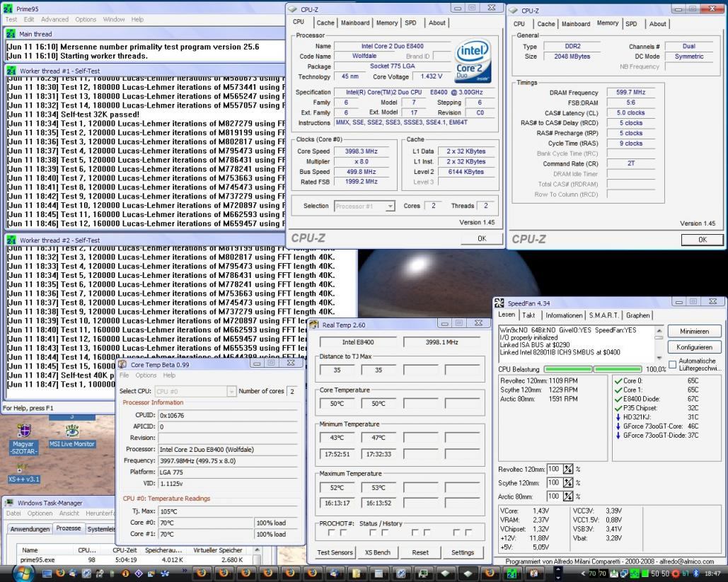Open the Options menu in Prime95
Image resolution: width=728 pixels, height=582 pixels.
tap(86, 20)
